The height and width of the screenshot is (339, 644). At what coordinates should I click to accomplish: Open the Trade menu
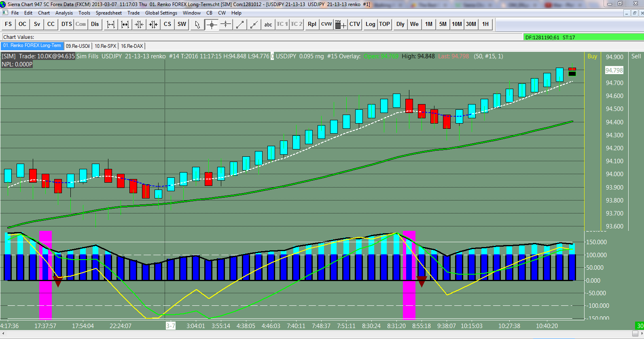133,13
